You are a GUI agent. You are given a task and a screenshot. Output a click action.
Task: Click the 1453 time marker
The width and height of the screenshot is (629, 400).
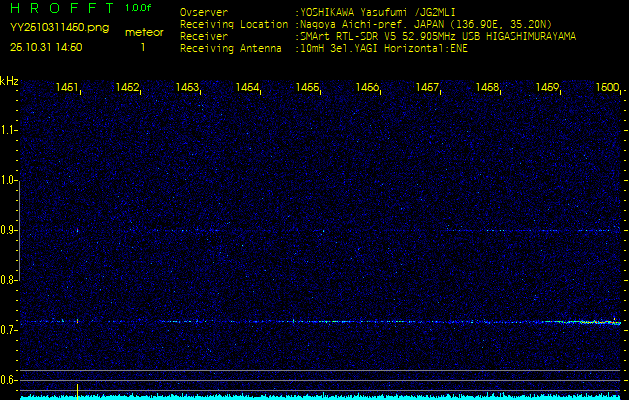(187, 88)
